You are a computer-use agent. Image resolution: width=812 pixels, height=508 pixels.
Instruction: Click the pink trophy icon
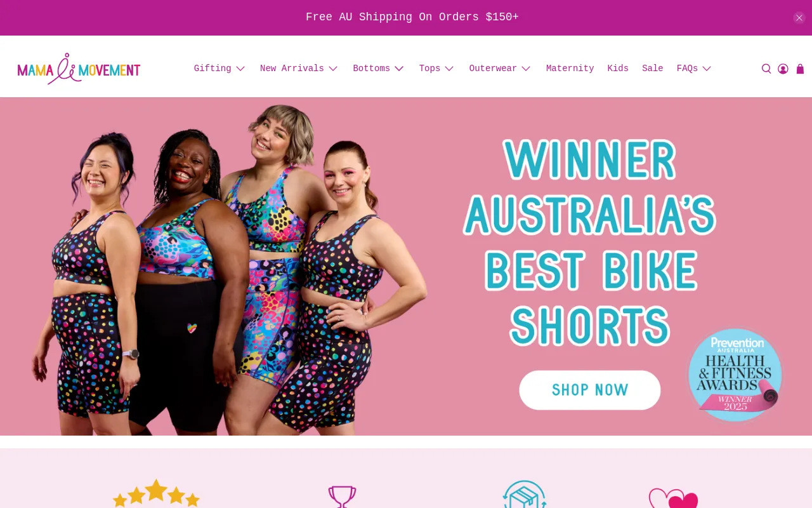[x=342, y=497]
